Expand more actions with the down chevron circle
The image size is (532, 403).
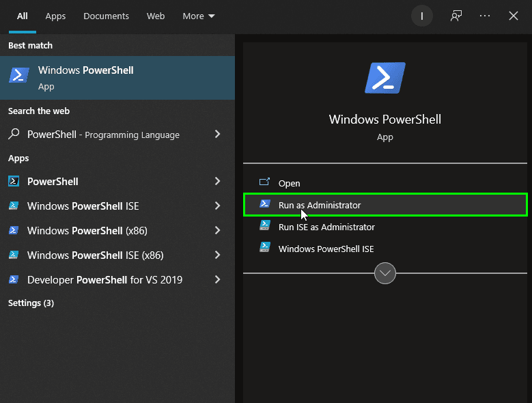pyautogui.click(x=385, y=273)
